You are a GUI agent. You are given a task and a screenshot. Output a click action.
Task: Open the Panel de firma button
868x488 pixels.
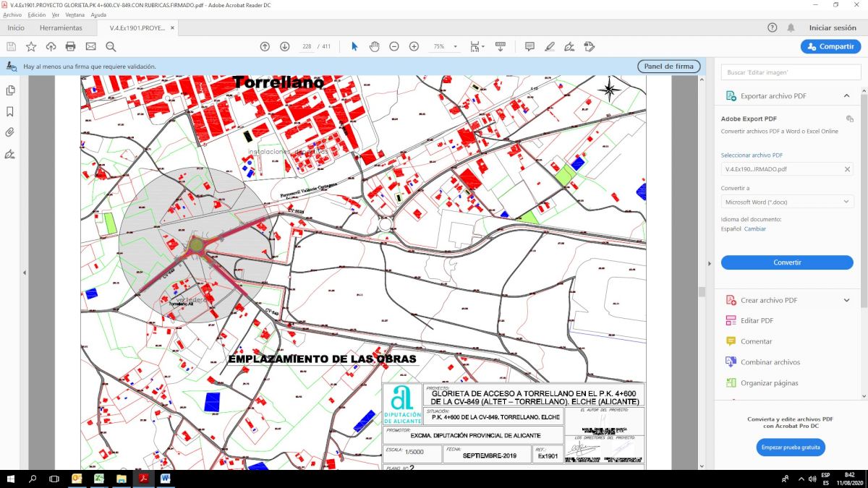[668, 67]
